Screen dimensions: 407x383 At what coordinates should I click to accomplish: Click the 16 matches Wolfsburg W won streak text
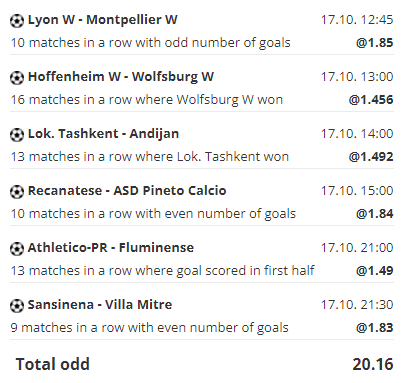click(147, 100)
